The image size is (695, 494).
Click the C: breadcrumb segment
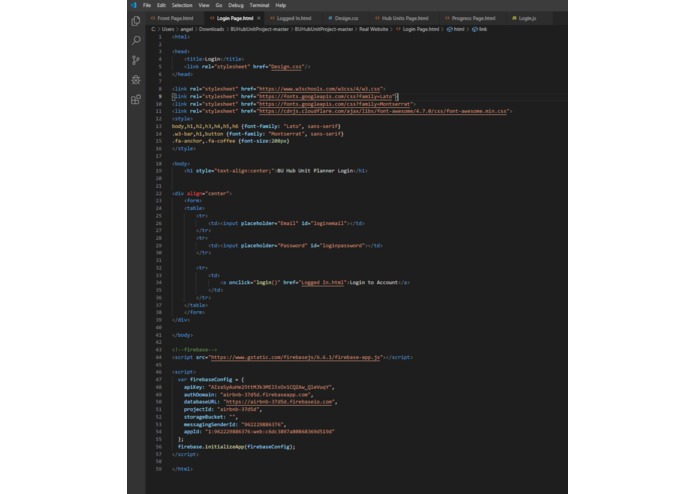(x=153, y=29)
